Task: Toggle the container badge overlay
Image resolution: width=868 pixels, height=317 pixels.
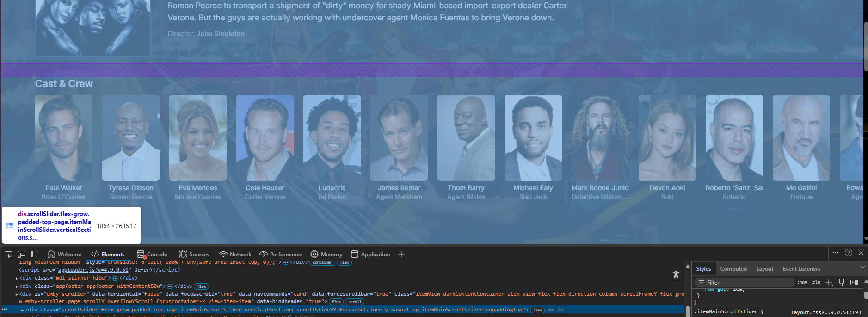Action: click(322, 262)
